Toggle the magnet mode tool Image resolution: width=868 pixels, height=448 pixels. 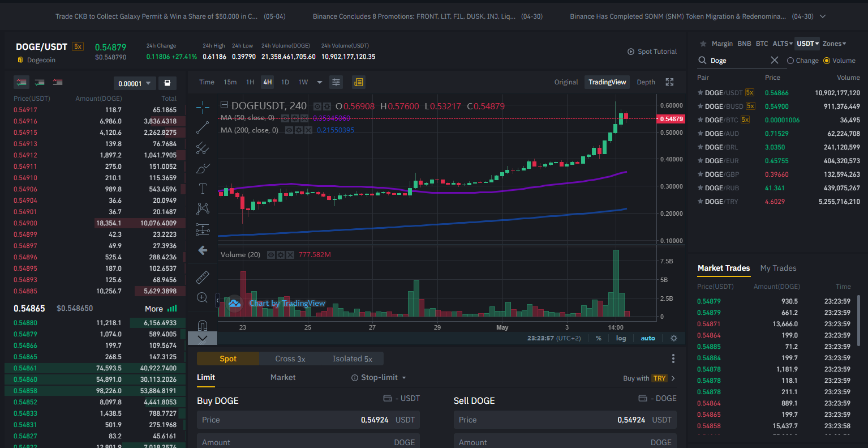tap(203, 325)
